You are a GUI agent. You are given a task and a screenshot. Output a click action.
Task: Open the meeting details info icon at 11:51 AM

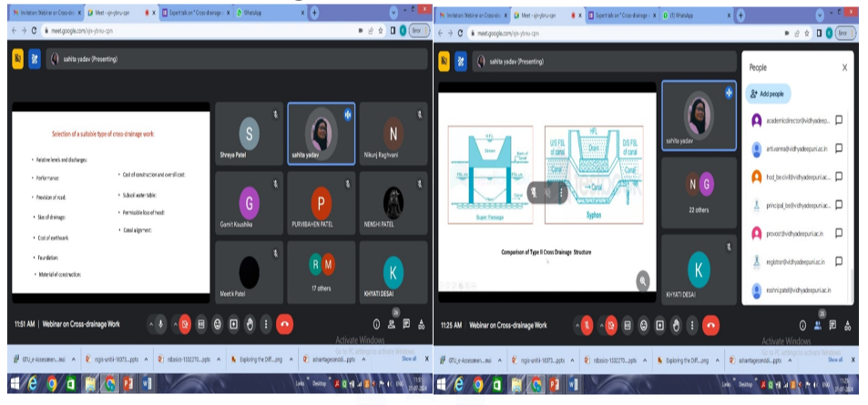(x=376, y=324)
